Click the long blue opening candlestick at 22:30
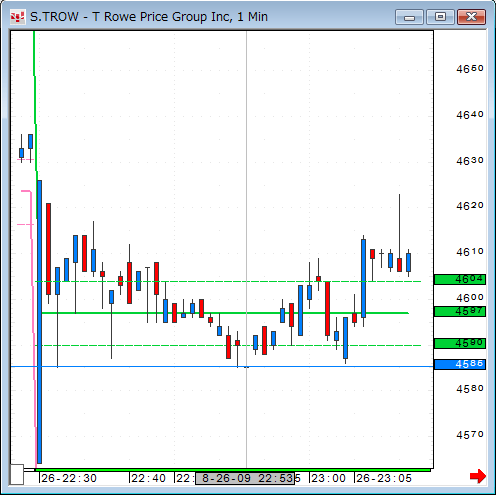 [39, 322]
